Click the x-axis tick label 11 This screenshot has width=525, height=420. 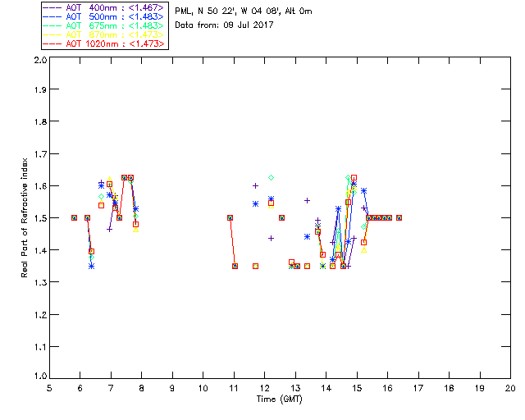pos(234,388)
